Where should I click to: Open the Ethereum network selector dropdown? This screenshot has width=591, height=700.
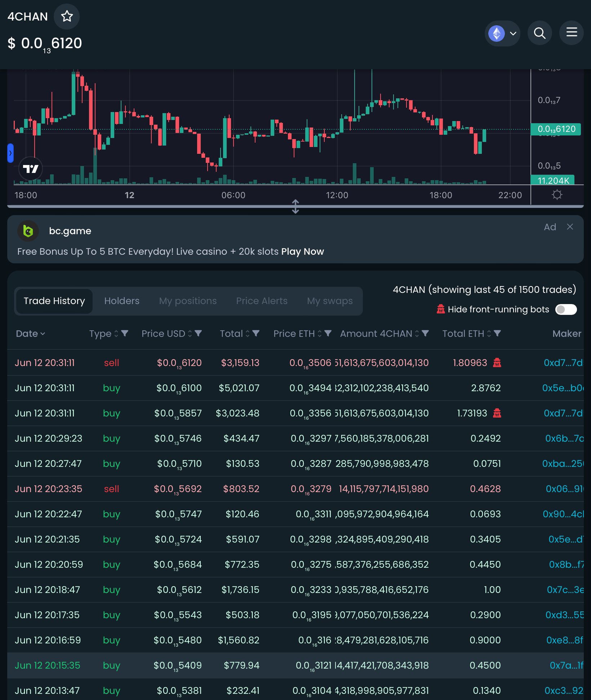(502, 34)
